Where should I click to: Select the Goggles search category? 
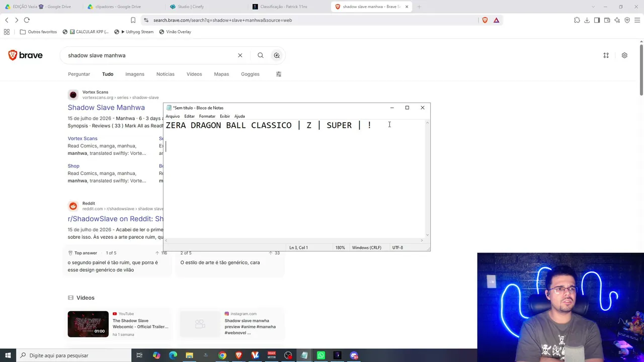[x=250, y=74]
